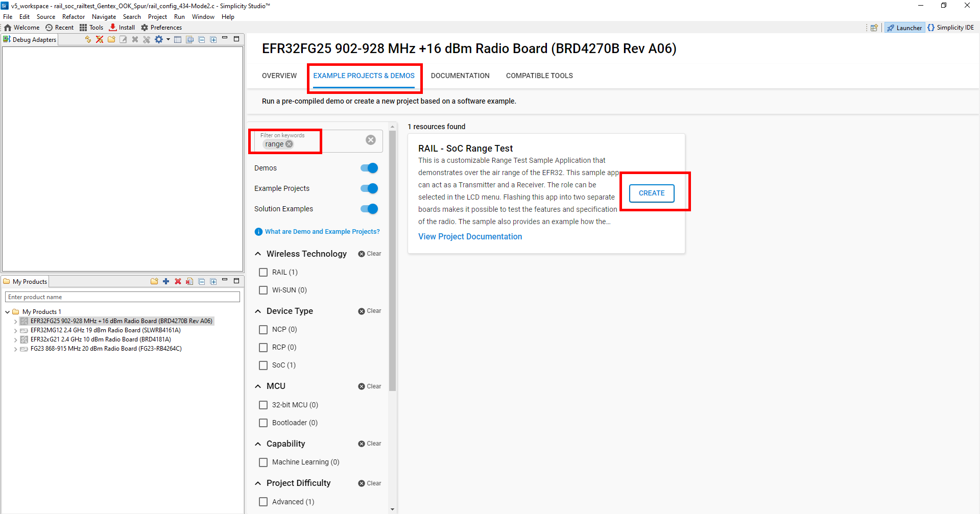Viewport: 980px width, 514px height.
Task: Open the Tools grid launcher
Action: [x=91, y=28]
